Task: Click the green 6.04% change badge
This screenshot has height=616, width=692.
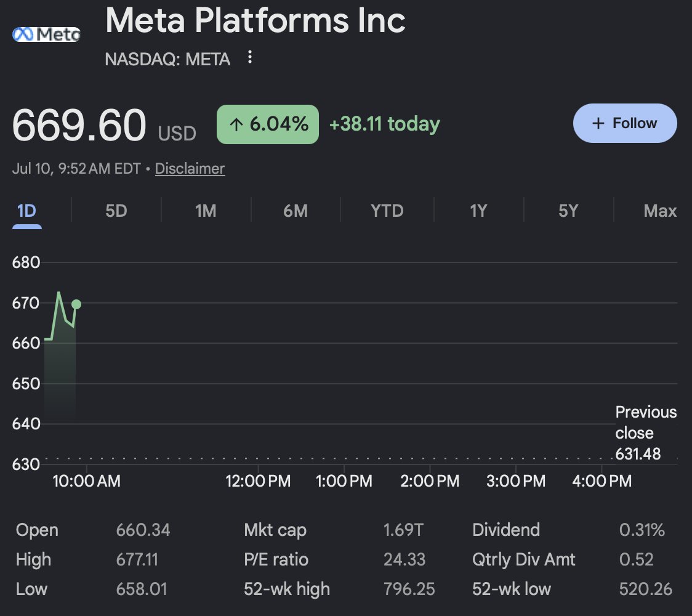Action: [267, 124]
